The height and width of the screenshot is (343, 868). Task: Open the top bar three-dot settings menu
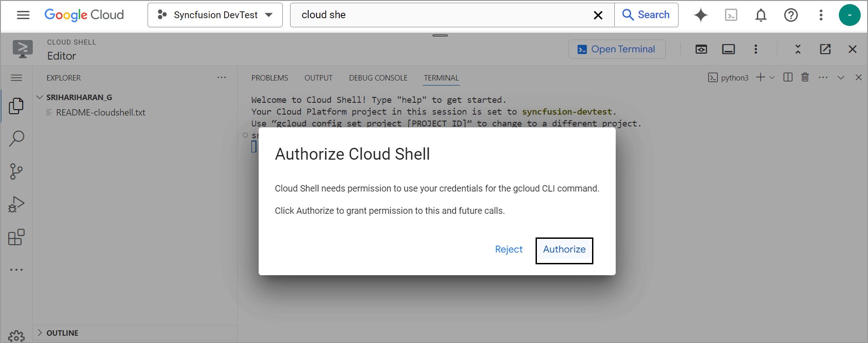point(821,15)
